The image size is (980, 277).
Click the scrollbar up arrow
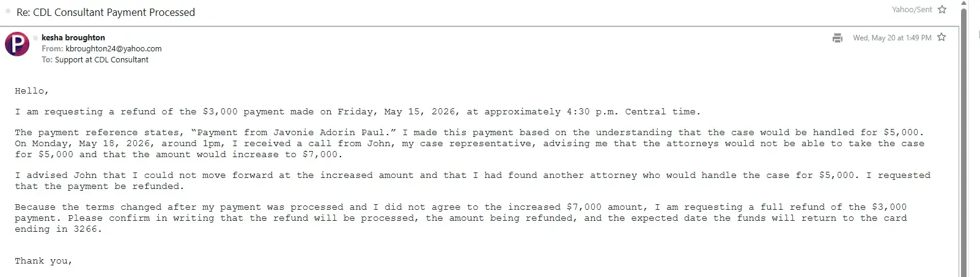(x=963, y=4)
